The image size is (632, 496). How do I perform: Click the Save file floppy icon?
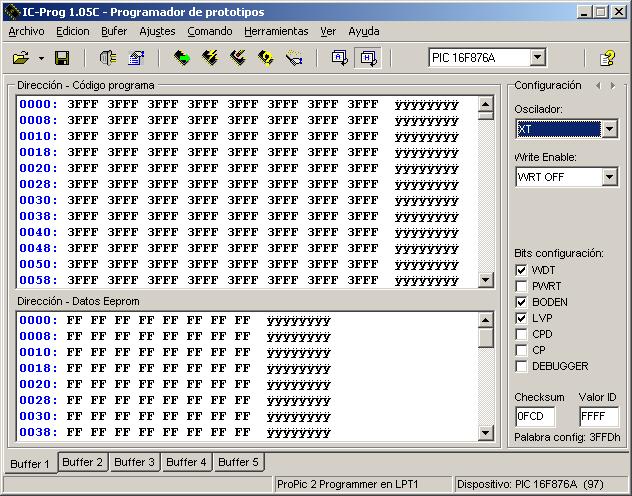click(62, 58)
